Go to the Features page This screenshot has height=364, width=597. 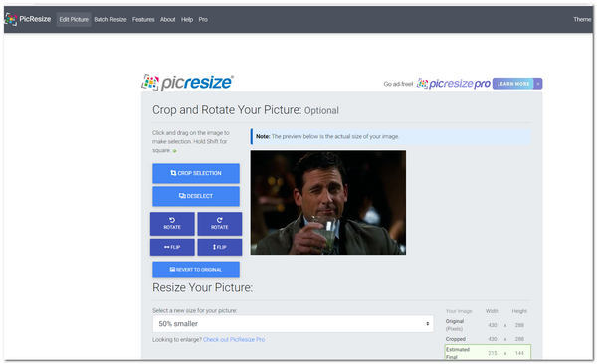coord(143,20)
